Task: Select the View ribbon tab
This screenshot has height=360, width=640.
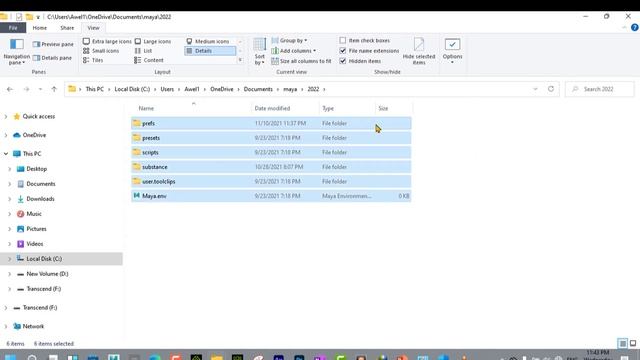Action: click(93, 28)
